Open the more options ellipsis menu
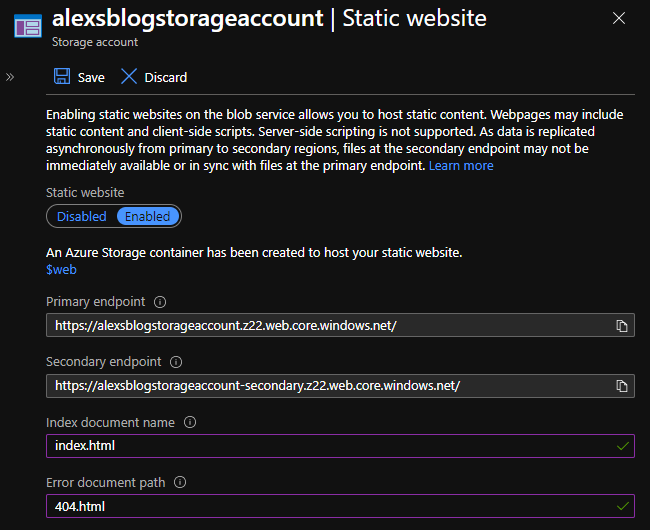650x530 pixels. click(515, 19)
